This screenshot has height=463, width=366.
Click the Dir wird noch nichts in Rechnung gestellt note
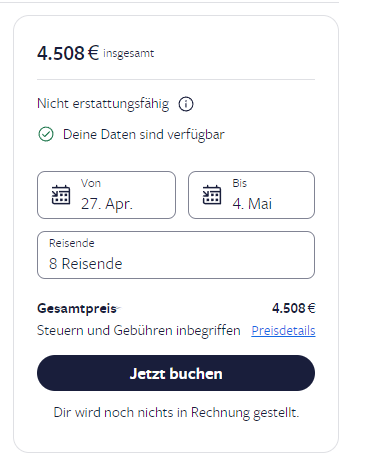point(176,413)
